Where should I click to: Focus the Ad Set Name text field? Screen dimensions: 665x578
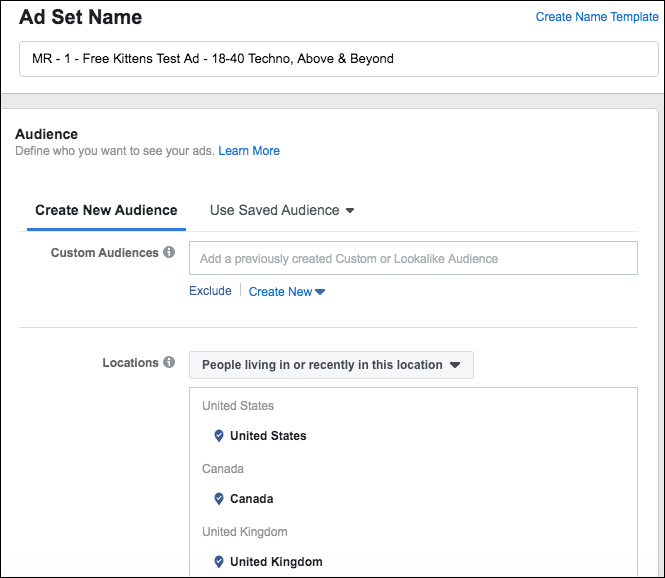(x=338, y=59)
